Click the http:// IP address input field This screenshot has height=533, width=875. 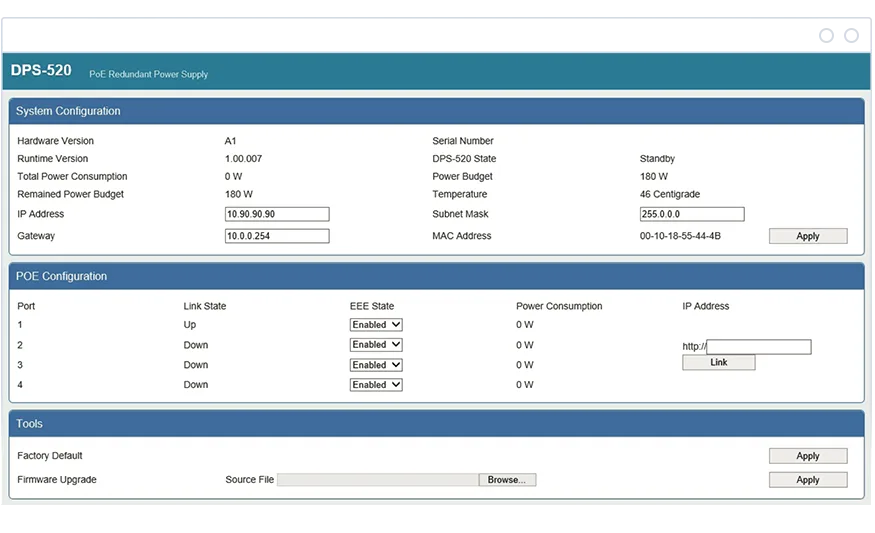(x=758, y=347)
